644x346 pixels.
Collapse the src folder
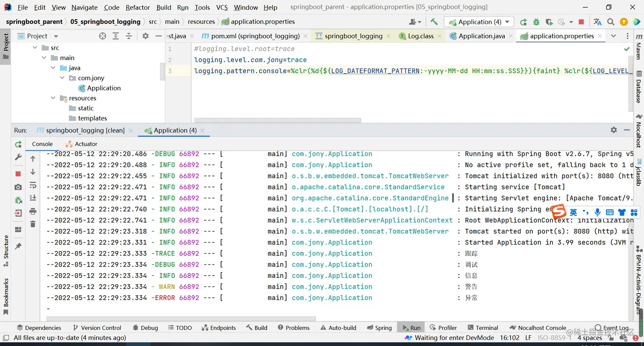tap(35, 48)
